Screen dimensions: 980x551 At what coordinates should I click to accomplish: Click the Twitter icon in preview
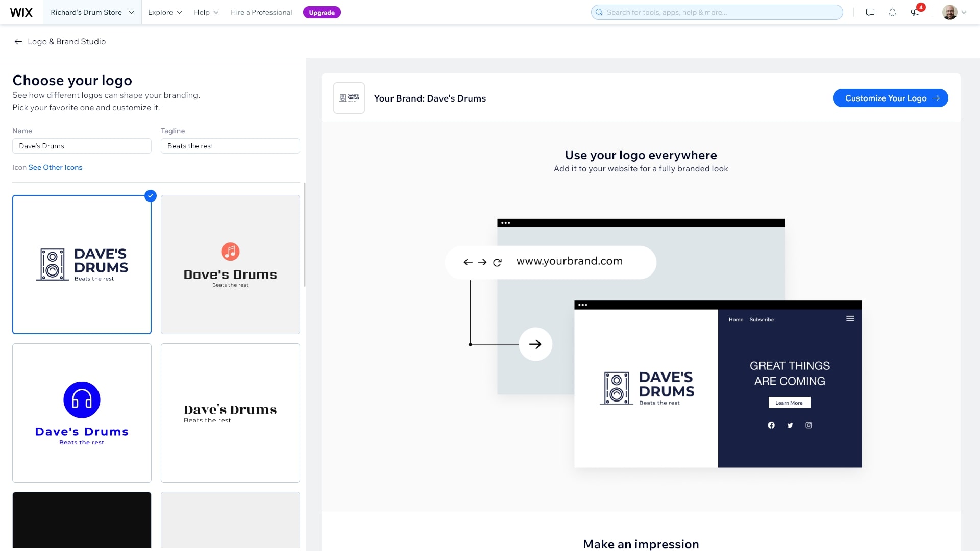790,425
